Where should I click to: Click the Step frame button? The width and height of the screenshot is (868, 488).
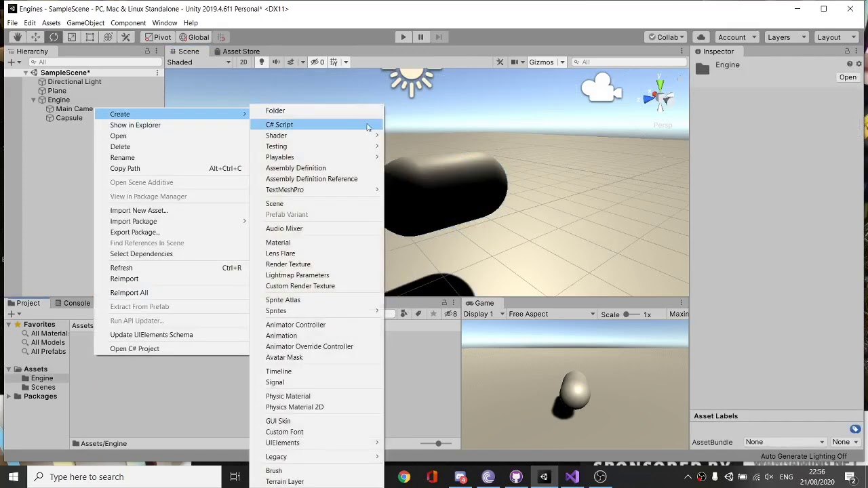(x=438, y=37)
